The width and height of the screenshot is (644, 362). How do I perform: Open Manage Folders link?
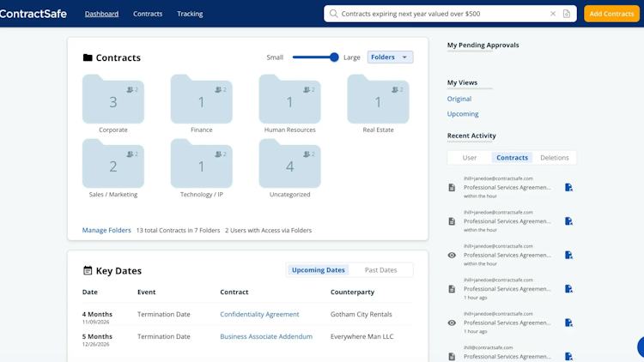coord(106,230)
